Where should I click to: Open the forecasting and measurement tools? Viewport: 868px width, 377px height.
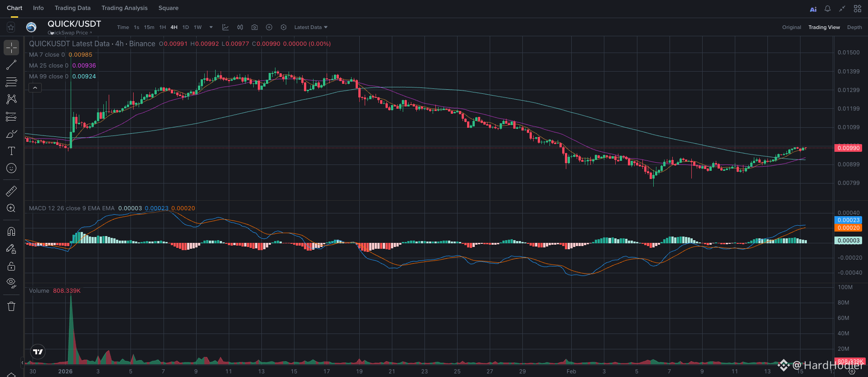(11, 117)
